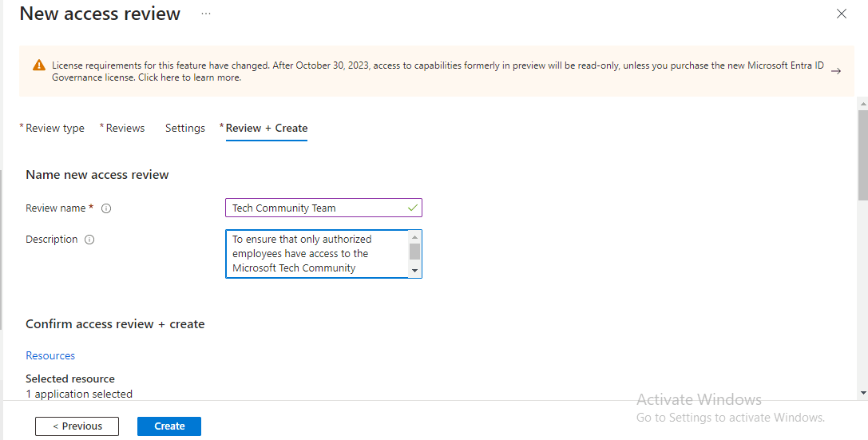Click the warning triangle icon in the license banner

click(x=39, y=65)
